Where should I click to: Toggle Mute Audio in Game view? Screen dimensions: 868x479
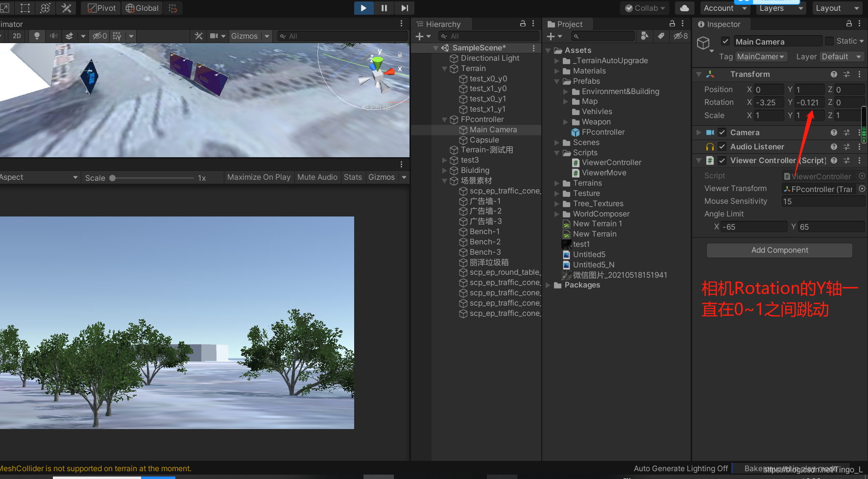click(317, 177)
